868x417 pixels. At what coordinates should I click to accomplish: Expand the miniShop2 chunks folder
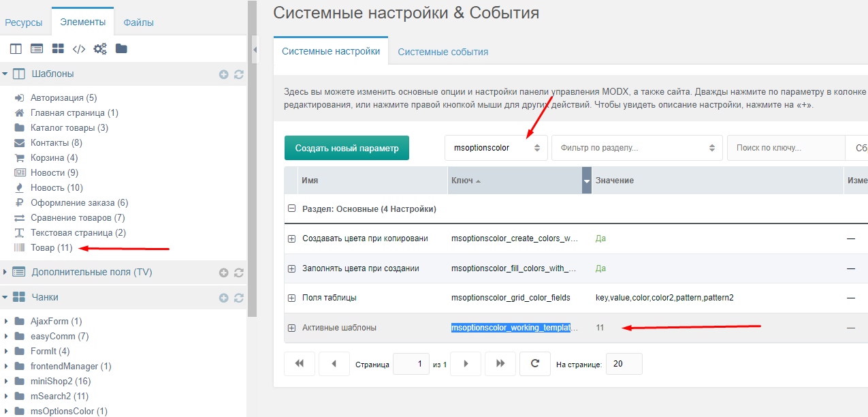pyautogui.click(x=6, y=382)
